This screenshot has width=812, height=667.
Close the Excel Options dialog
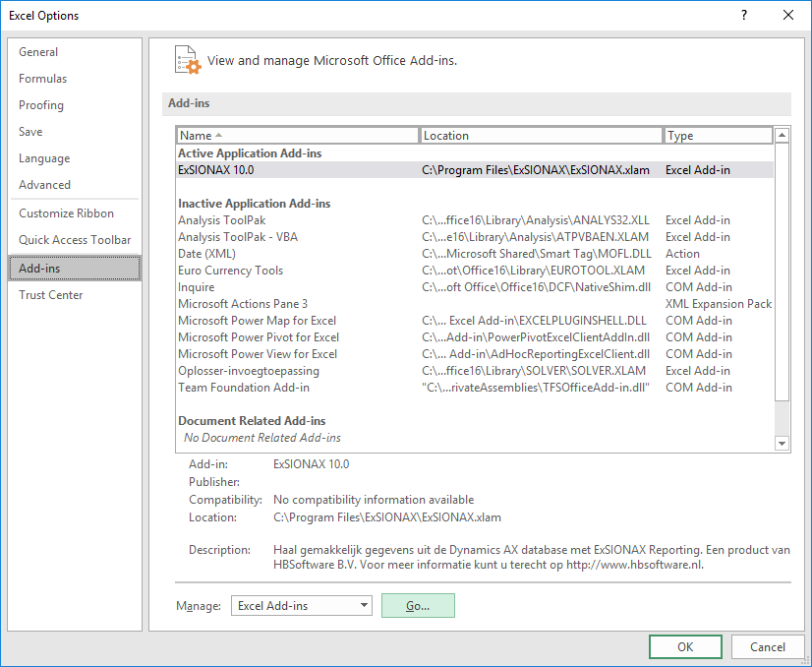[788, 15]
